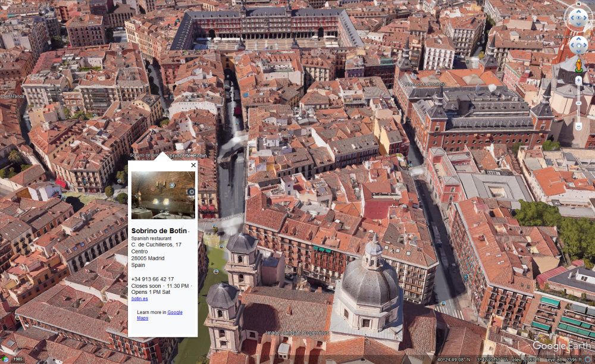Click the Sobrino de Botín map placemark label
This screenshot has width=595, height=364.
point(189,156)
